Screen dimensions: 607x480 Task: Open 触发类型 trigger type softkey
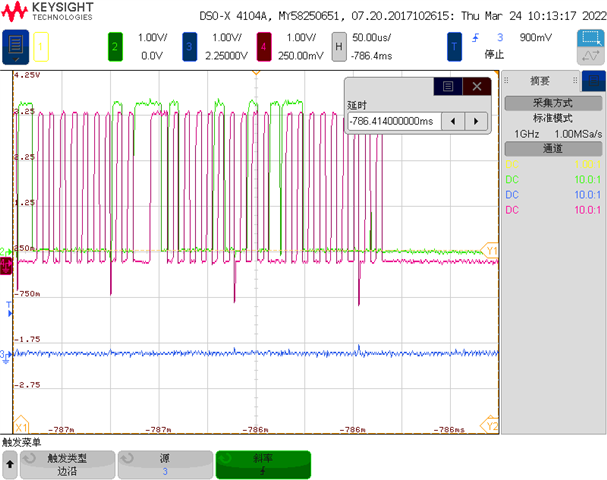(x=67, y=465)
